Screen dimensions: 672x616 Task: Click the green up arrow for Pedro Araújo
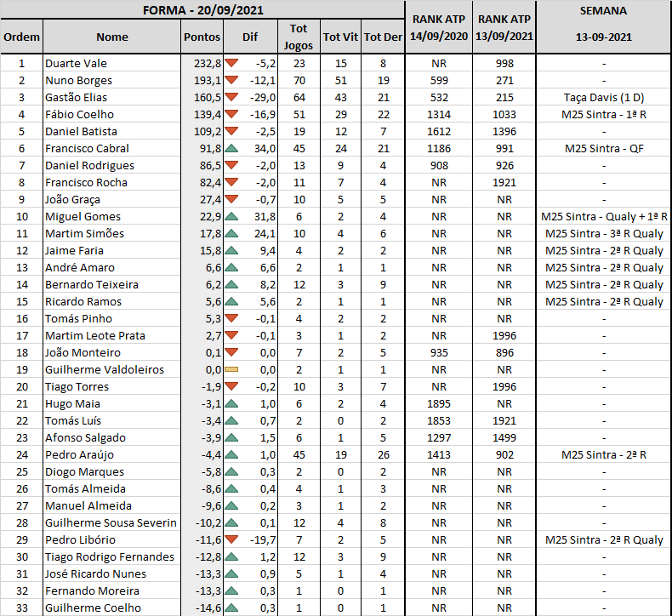[x=231, y=454]
